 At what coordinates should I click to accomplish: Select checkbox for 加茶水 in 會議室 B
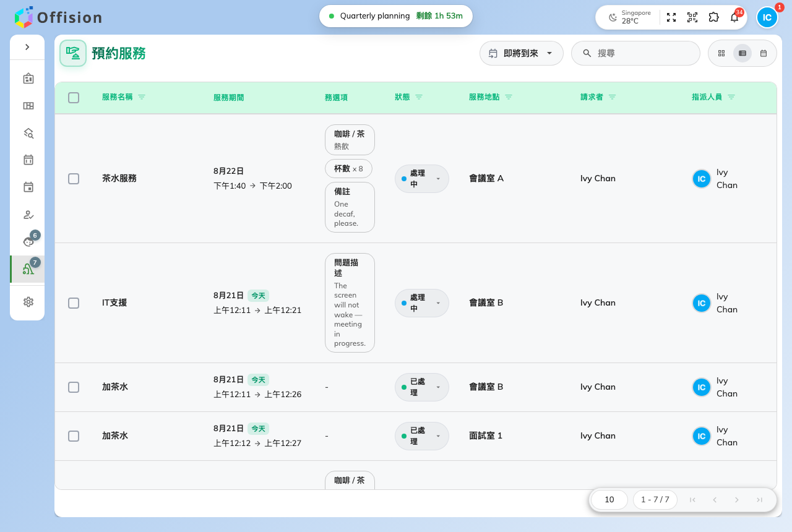point(74,387)
